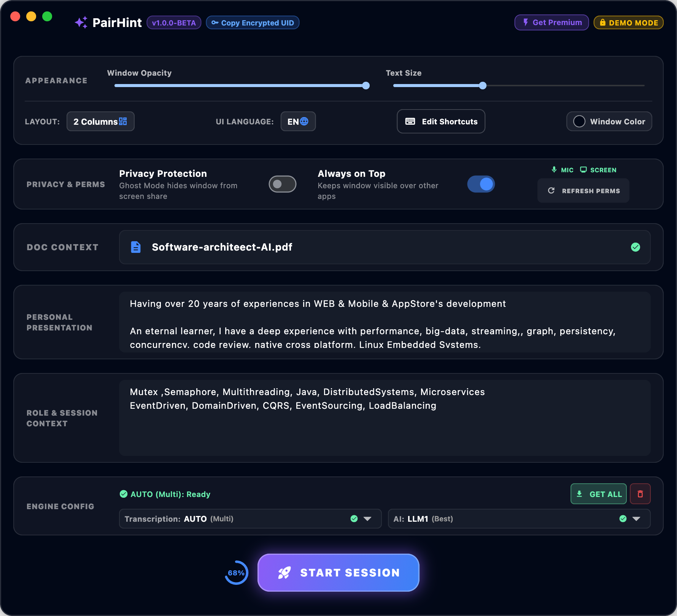
Task: Open the Edit Shortcuts button
Action: point(441,121)
